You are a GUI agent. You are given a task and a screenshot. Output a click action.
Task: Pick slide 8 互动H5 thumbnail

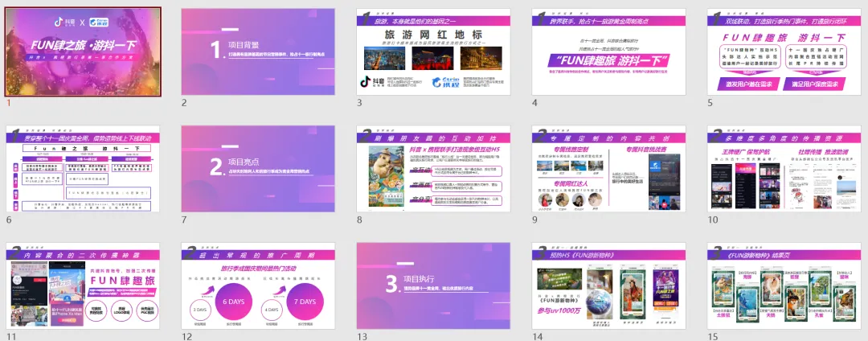433,169
